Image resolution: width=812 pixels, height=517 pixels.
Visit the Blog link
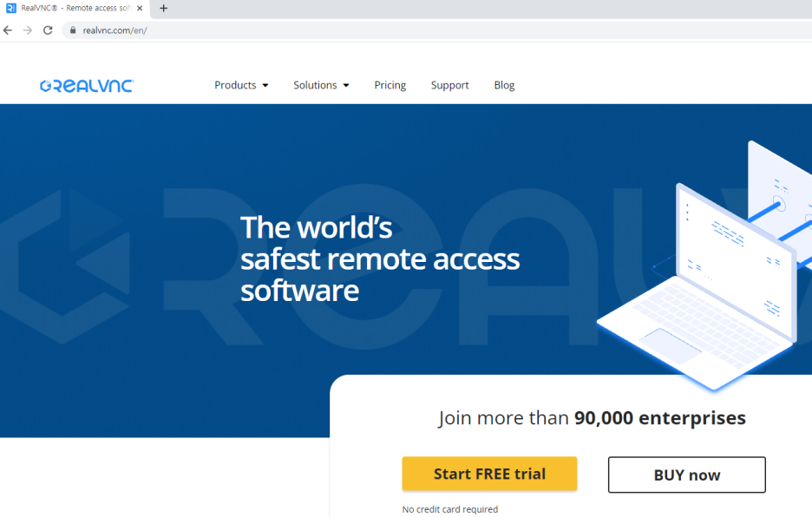point(504,85)
